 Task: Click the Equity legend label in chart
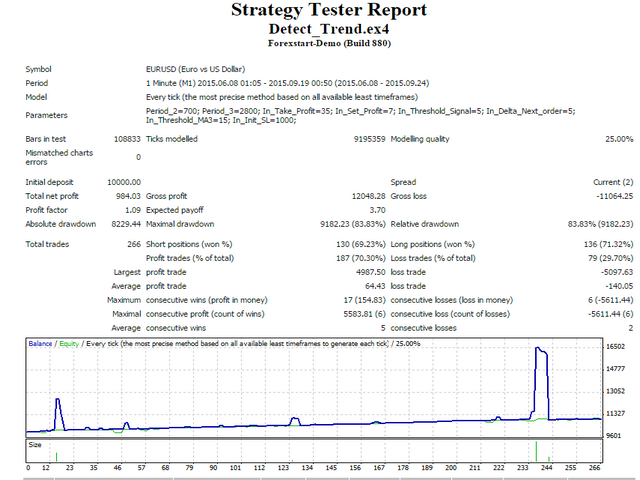click(x=69, y=344)
